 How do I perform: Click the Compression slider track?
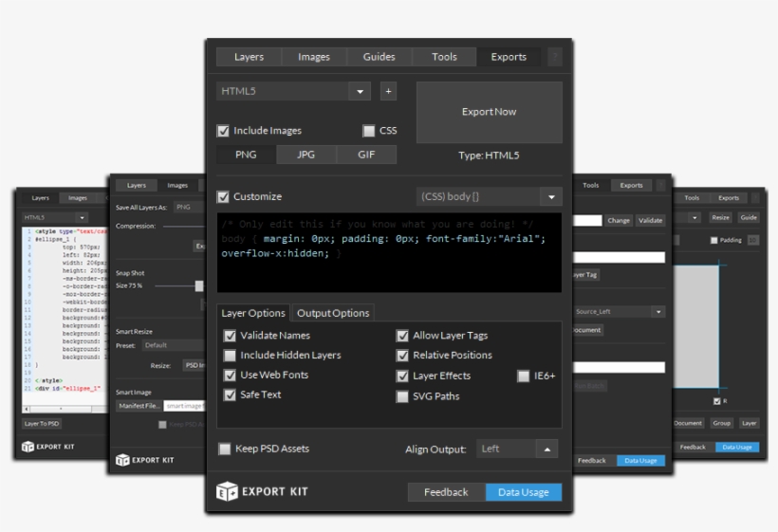pyautogui.click(x=184, y=226)
